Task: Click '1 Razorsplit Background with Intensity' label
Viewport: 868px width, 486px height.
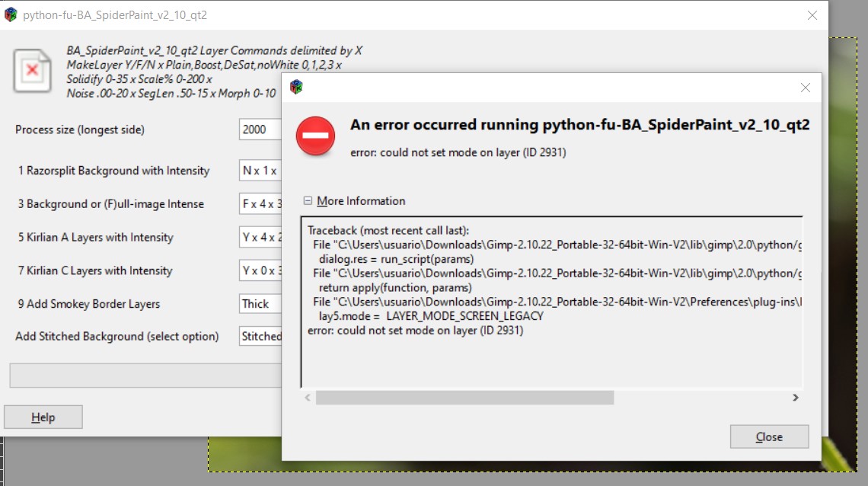Action: [x=113, y=171]
